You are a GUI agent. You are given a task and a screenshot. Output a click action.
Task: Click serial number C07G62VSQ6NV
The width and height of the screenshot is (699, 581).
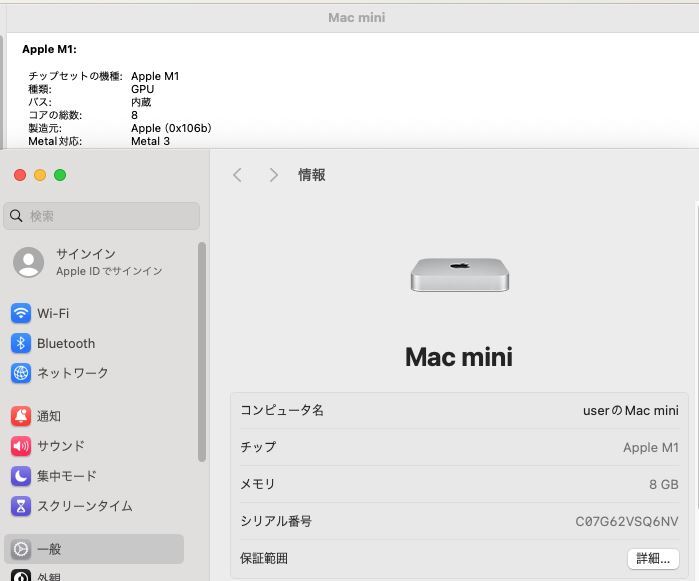pos(627,521)
